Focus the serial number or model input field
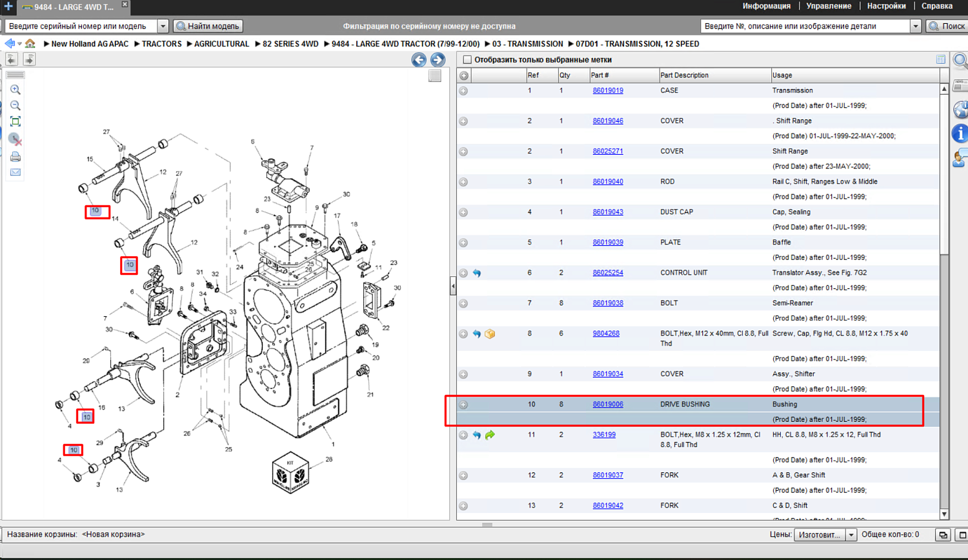This screenshot has width=968, height=560. click(81, 26)
